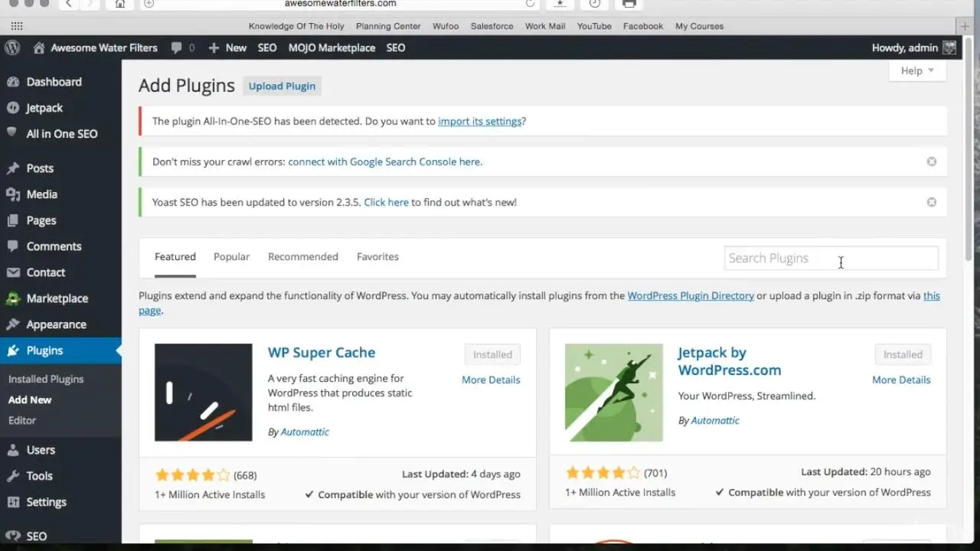Open the Planning Center bookmark
The height and width of the screenshot is (551, 980).
[x=388, y=26]
